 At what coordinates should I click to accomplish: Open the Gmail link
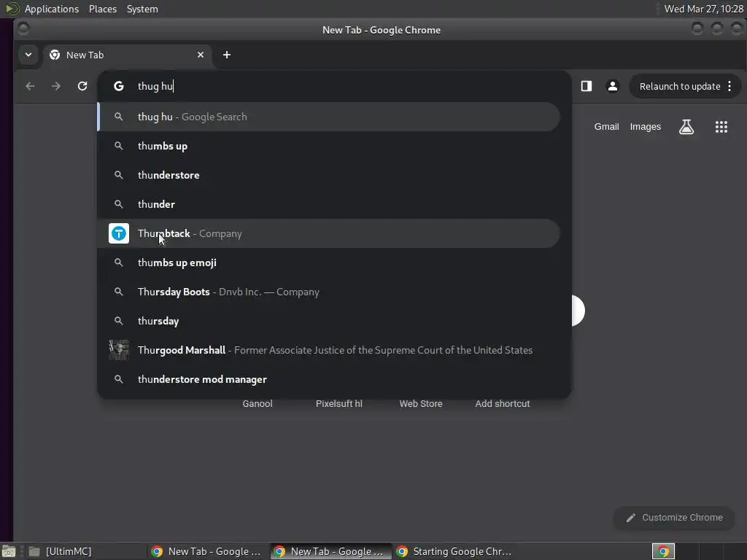tap(606, 127)
